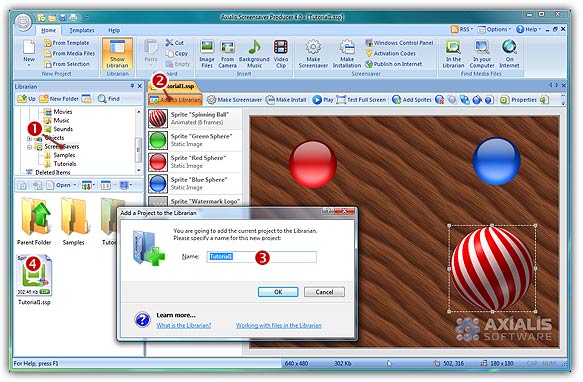The width and height of the screenshot is (583, 382).
Task: Open the Help ribbon tab
Action: point(114,30)
